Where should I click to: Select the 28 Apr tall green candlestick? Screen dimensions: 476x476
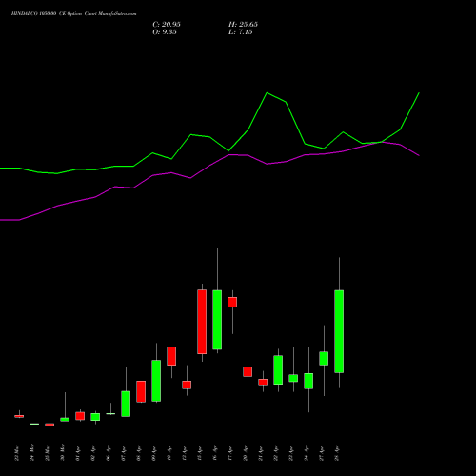tap(339, 331)
